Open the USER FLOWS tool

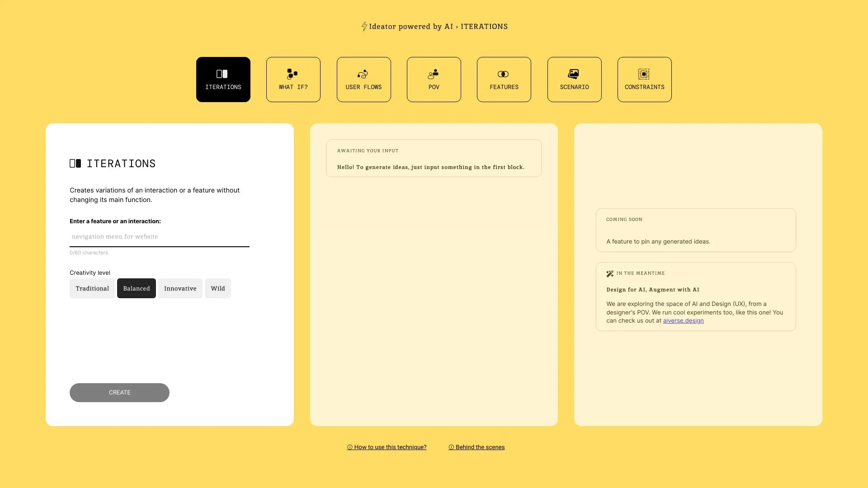click(363, 79)
